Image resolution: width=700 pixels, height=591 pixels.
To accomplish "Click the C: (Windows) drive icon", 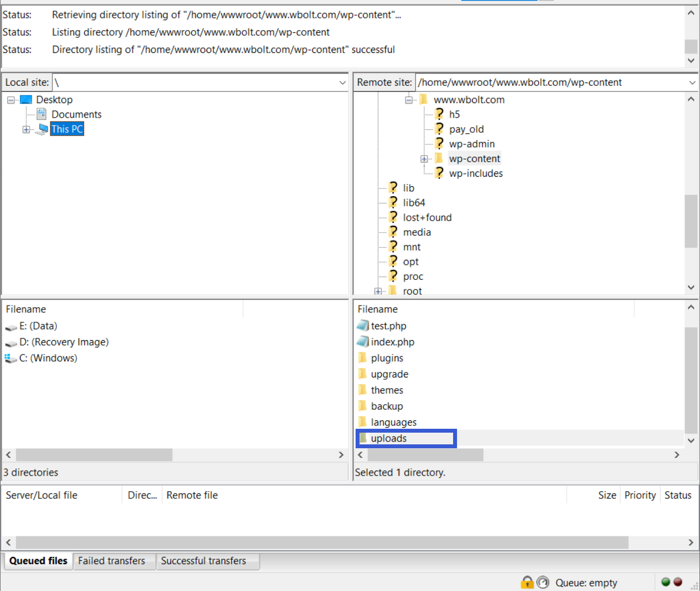I will coord(11,358).
